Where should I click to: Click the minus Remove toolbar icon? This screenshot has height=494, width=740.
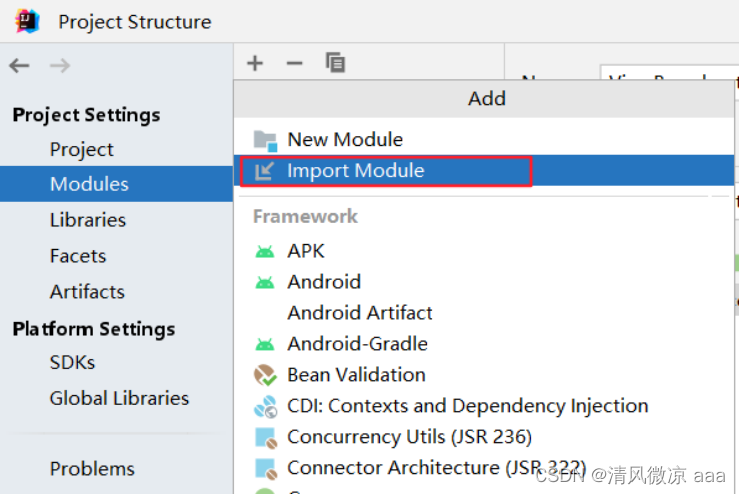tap(294, 63)
